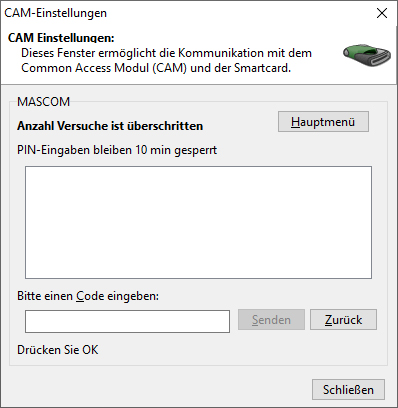The image size is (398, 408).
Task: Click the empty grey area left of Schließen
Action: pos(157,389)
